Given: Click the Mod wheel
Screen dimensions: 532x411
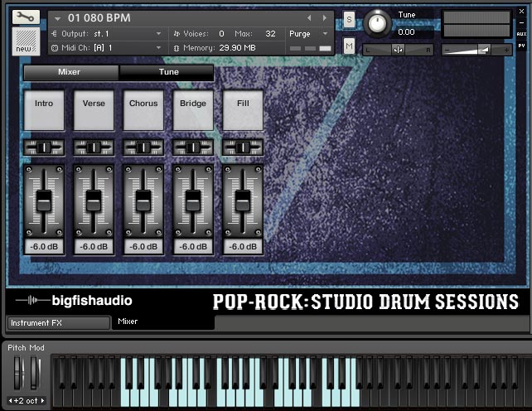Looking at the screenshot, I should (35, 372).
